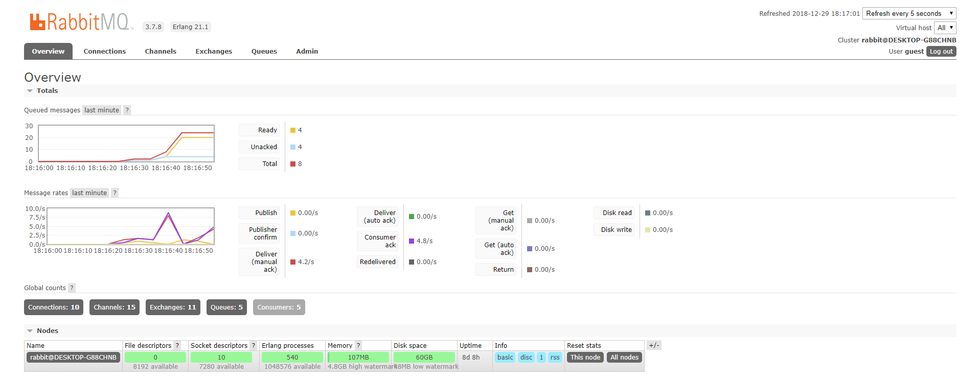Reset stats for All nodes
This screenshot has height=380, width=980.
tap(625, 358)
